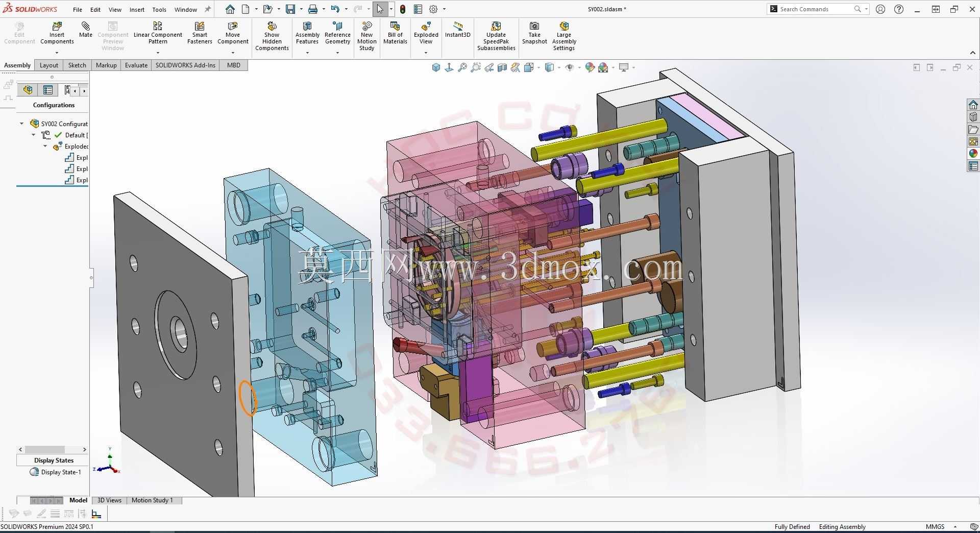The width and height of the screenshot is (980, 533).
Task: Click the Print icon
Action: [313, 9]
